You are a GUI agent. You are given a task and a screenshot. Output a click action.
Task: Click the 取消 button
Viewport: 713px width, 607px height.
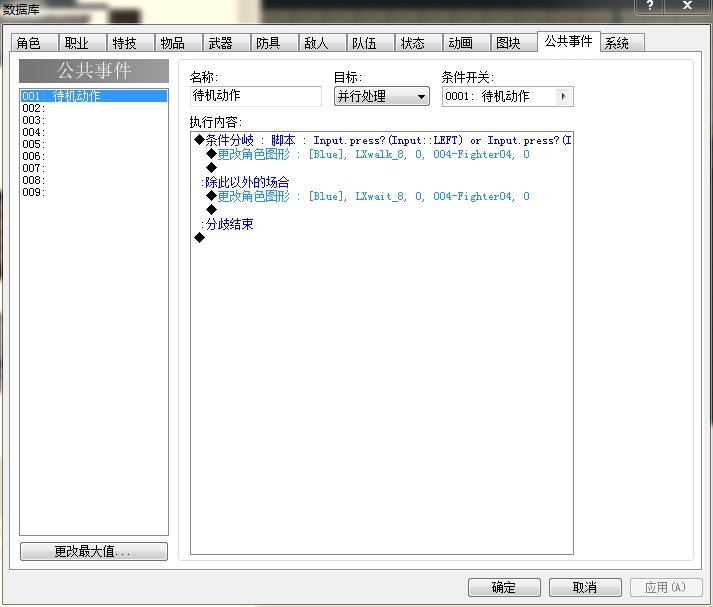[585, 587]
